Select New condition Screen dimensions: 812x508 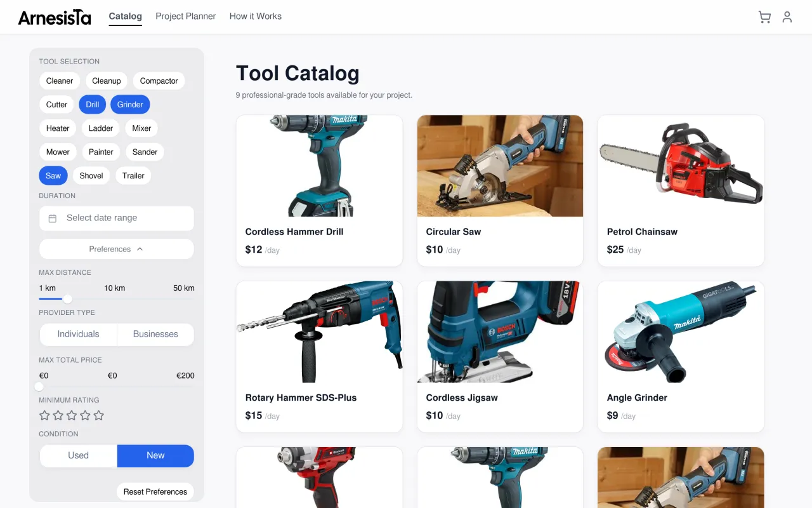(x=155, y=455)
